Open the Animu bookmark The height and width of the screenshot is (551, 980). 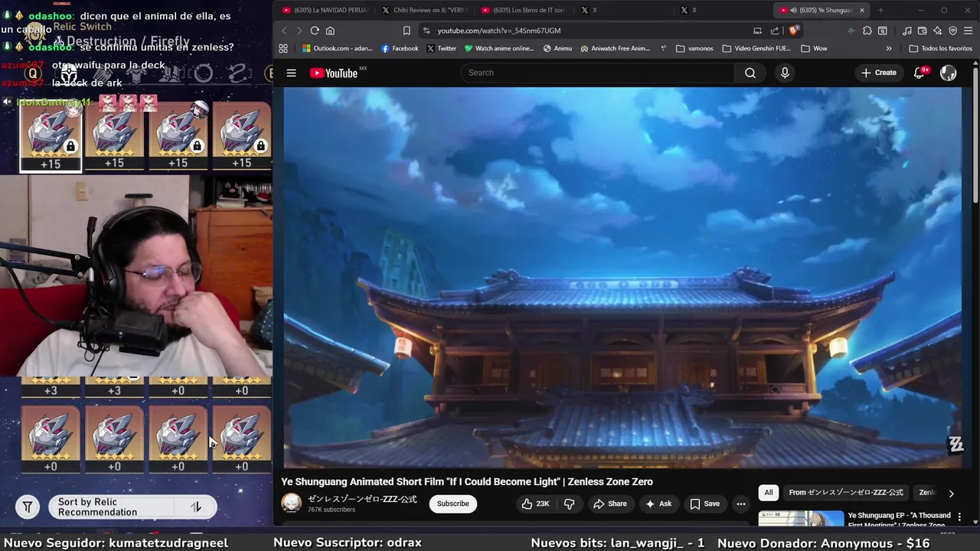[x=557, y=48]
